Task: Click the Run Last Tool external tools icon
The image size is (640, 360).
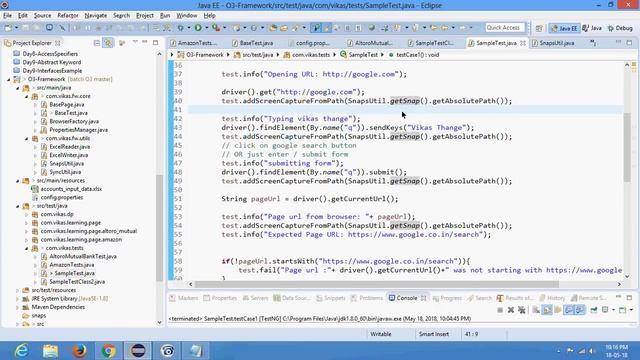Action: (216, 28)
